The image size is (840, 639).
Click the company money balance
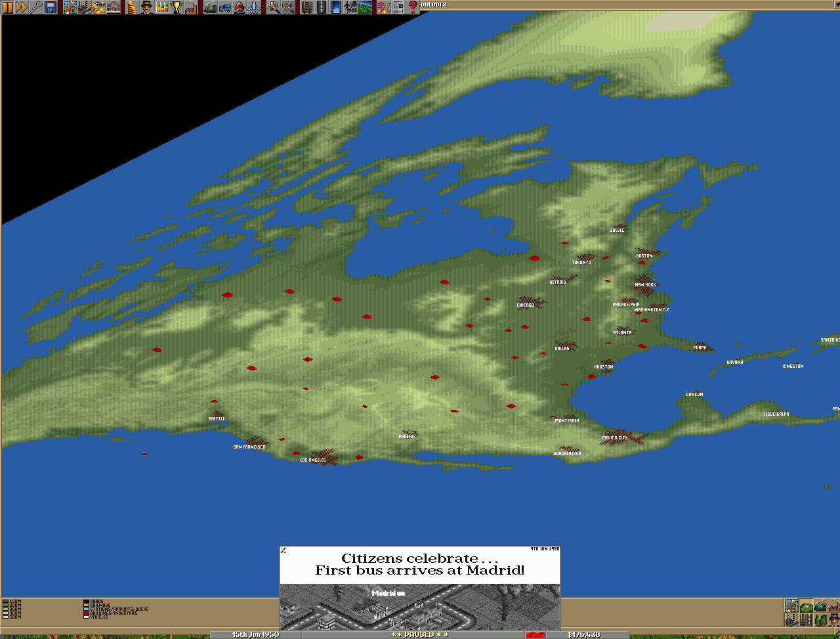(584, 635)
